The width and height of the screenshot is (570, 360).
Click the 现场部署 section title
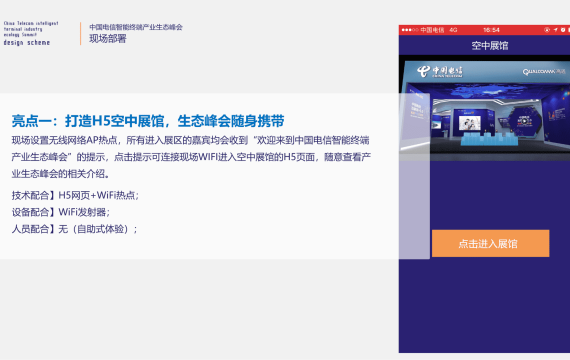(x=108, y=39)
